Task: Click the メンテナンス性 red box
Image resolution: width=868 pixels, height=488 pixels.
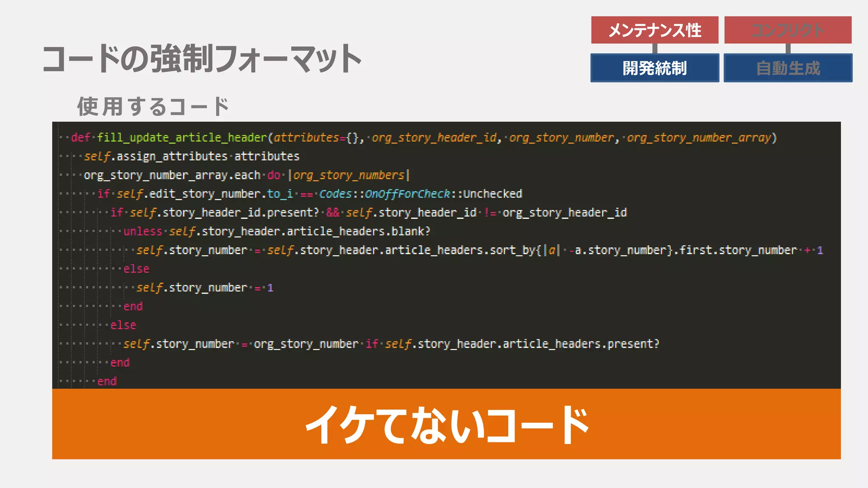Action: click(x=655, y=30)
